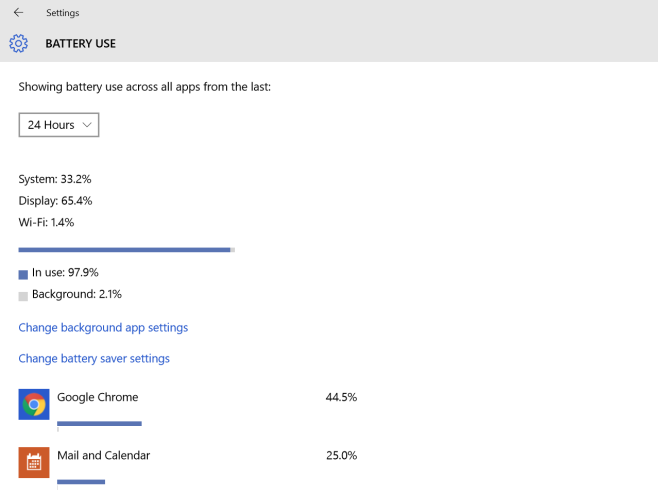Open Change battery saver settings link
The image size is (658, 492).
click(x=94, y=359)
